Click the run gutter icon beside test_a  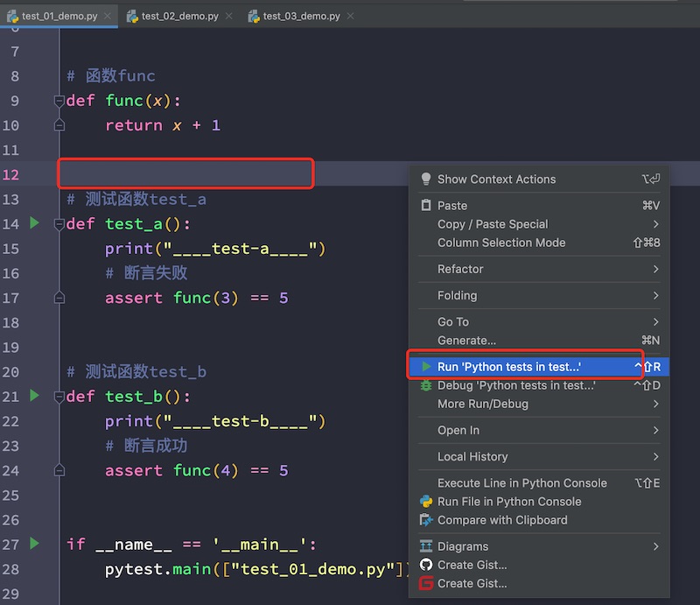pos(34,222)
